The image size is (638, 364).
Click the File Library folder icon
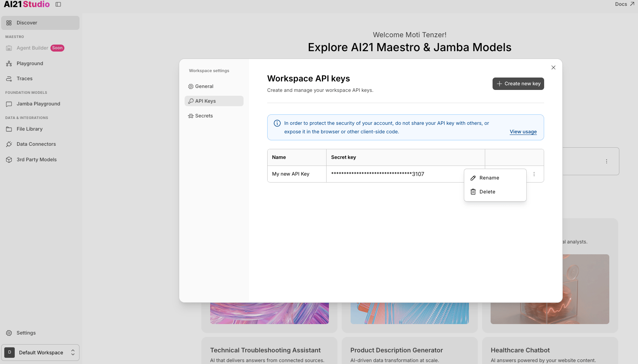point(9,129)
